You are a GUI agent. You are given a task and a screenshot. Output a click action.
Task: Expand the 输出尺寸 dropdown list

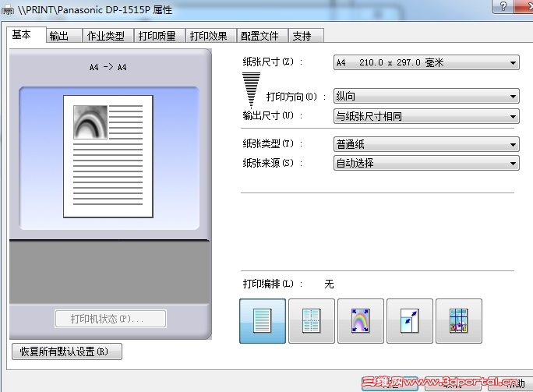click(426, 116)
